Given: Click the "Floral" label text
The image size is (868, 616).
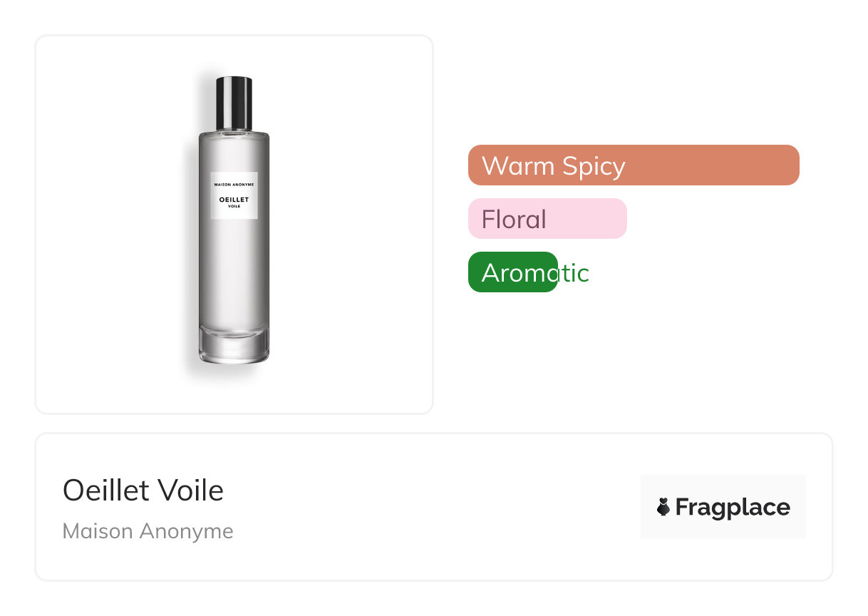Looking at the screenshot, I should click(x=514, y=219).
